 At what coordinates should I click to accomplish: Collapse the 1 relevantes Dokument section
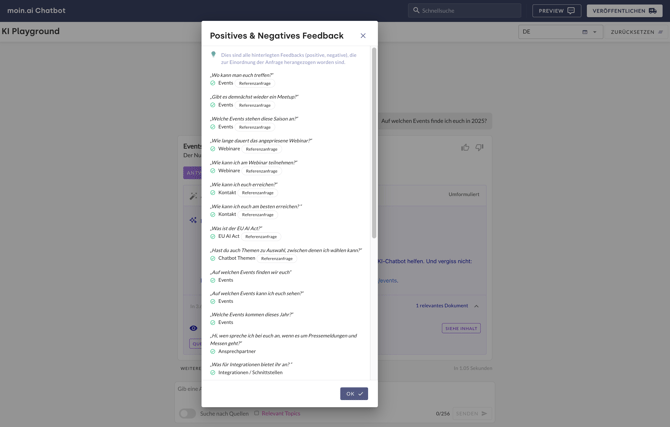(477, 306)
